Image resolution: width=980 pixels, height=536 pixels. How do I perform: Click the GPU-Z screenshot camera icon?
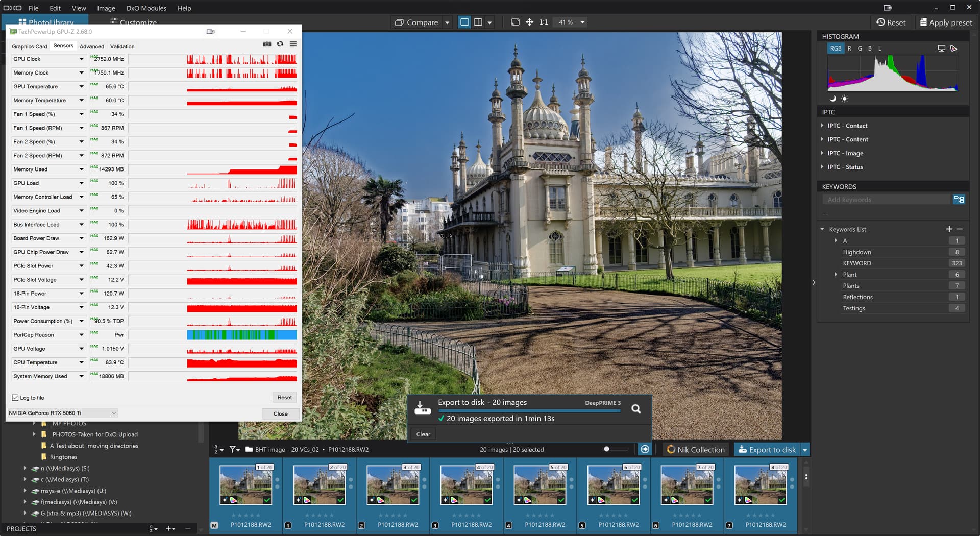coord(266,44)
